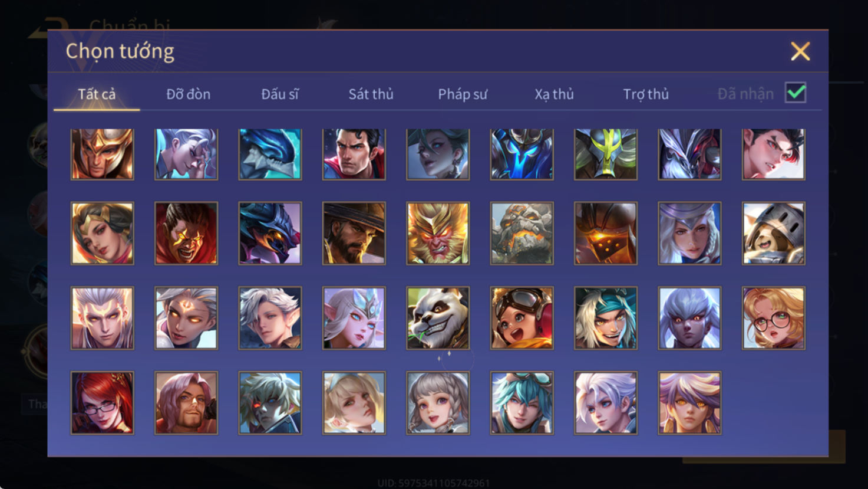Viewport: 868px width, 489px height.
Task: Choose the Wonder Woman hero portrait
Action: pyautogui.click(x=103, y=234)
